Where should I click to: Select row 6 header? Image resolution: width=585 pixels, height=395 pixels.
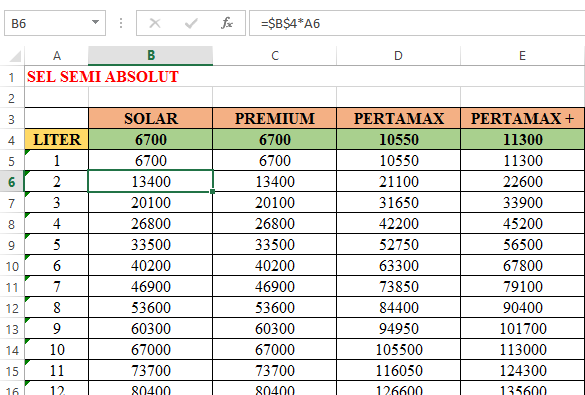click(12, 182)
